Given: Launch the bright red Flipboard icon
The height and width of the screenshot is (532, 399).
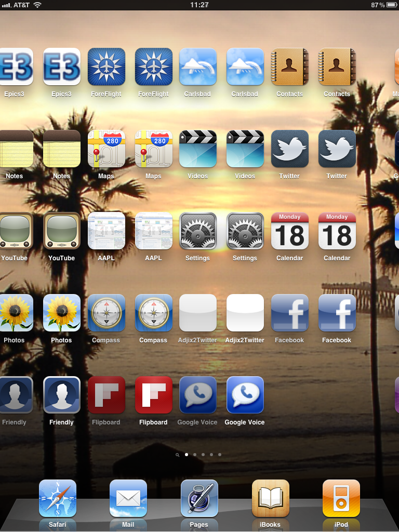Looking at the screenshot, I should (154, 395).
